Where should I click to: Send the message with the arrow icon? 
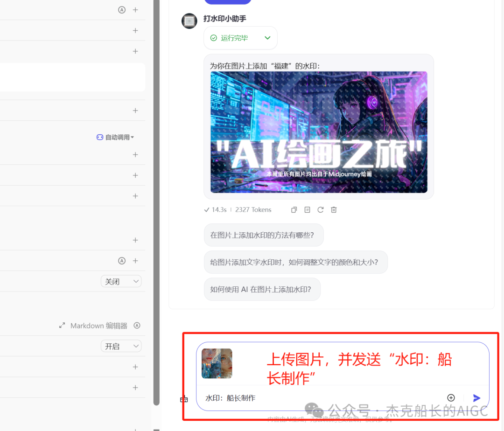point(476,398)
